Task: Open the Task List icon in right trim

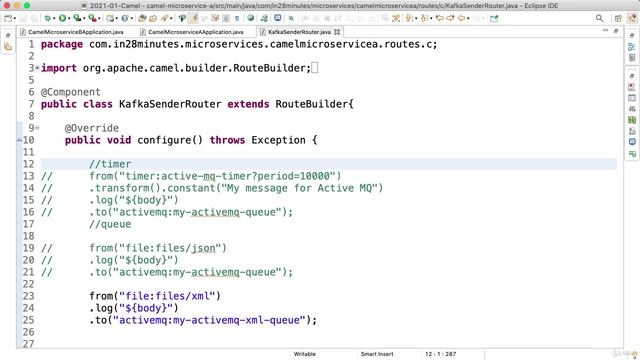Action: click(632, 57)
